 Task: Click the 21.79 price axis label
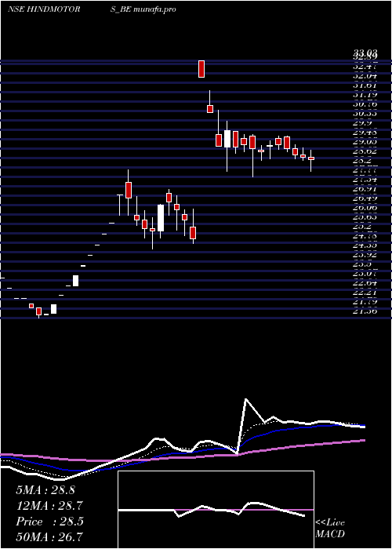click(365, 302)
